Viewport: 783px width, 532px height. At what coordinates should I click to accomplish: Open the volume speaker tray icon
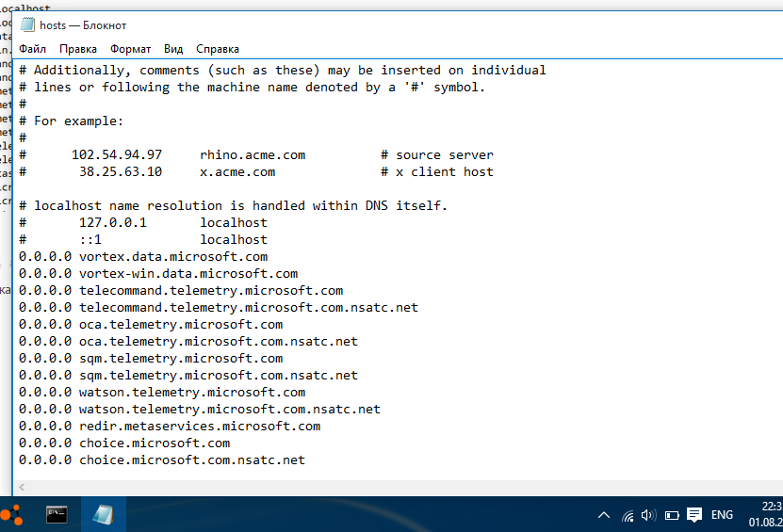pyautogui.click(x=648, y=515)
